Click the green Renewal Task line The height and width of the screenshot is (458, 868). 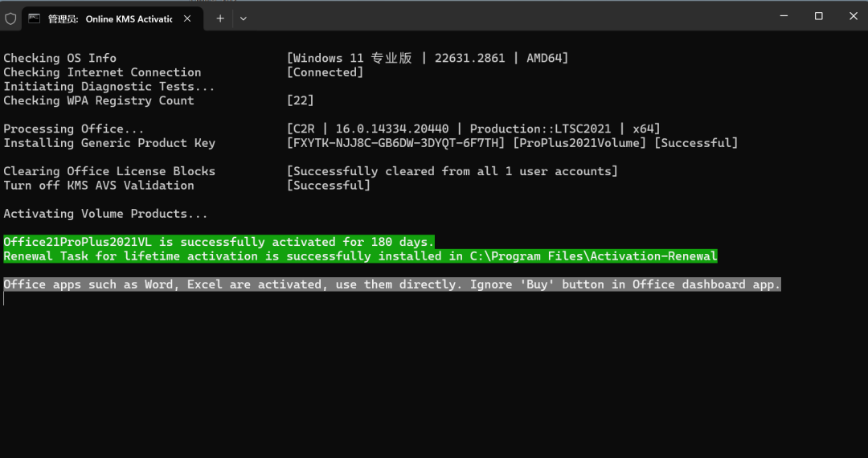[x=360, y=256]
